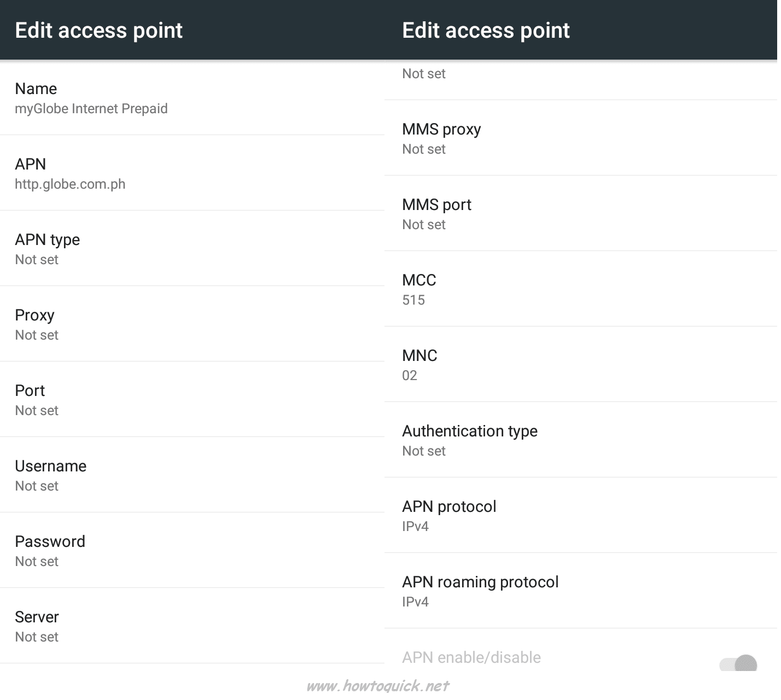Open the Port setting
781x700 pixels.
pos(193,399)
